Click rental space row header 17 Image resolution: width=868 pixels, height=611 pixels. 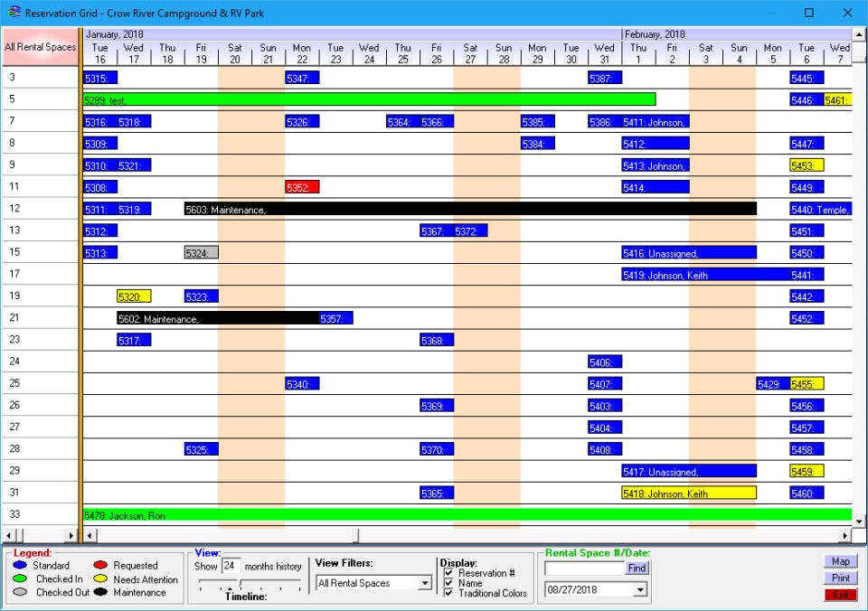pyautogui.click(x=40, y=273)
